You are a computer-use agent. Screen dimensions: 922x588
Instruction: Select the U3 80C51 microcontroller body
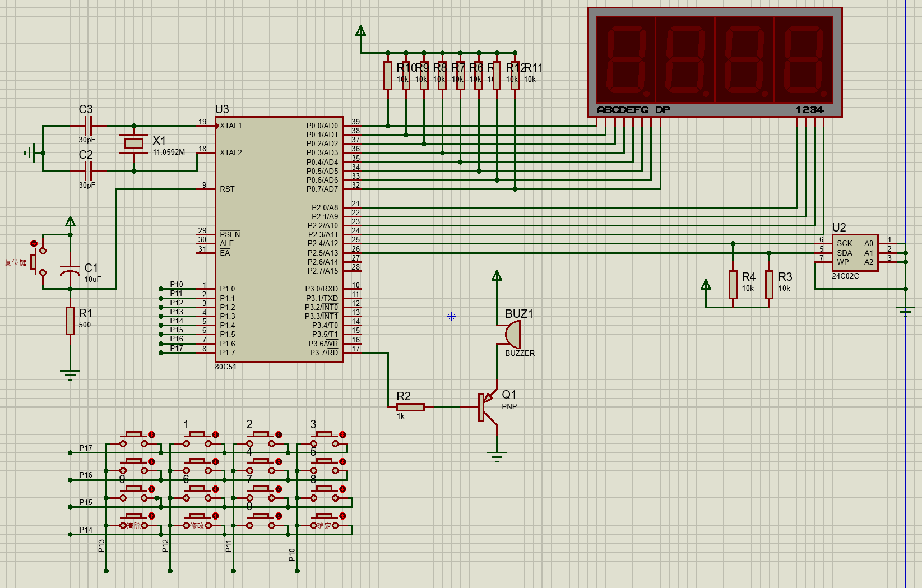coord(279,239)
